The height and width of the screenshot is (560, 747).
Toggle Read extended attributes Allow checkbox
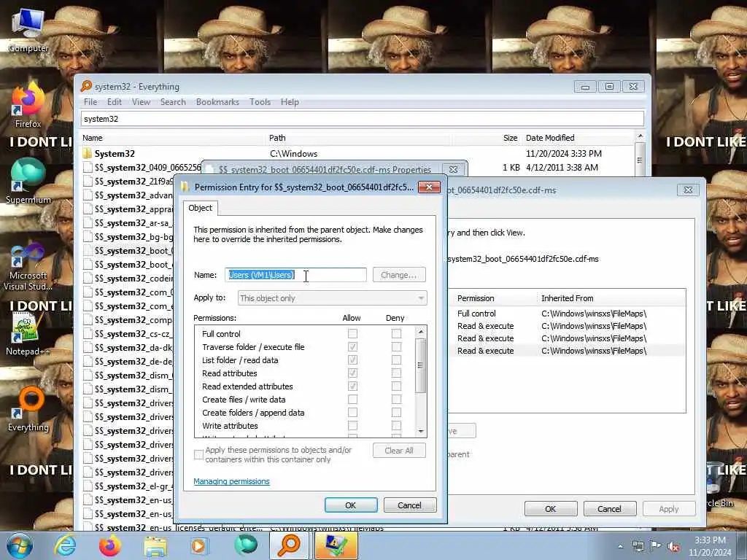pos(352,386)
